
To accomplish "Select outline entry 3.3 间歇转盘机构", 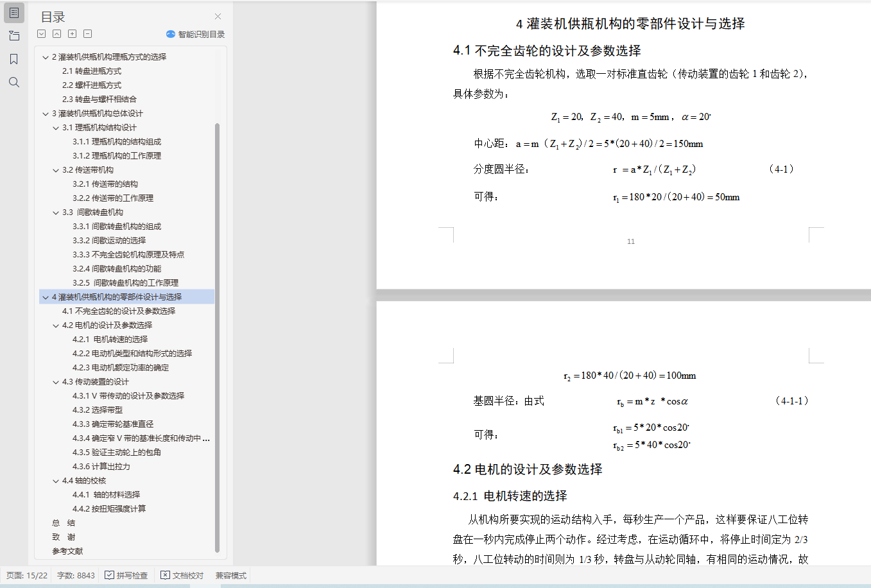I will (92, 212).
